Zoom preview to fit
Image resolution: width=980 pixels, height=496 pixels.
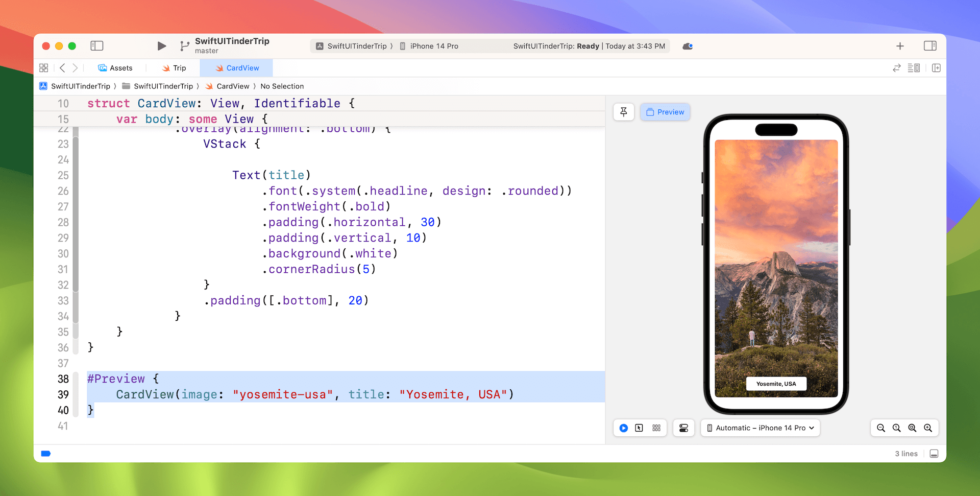pyautogui.click(x=912, y=428)
